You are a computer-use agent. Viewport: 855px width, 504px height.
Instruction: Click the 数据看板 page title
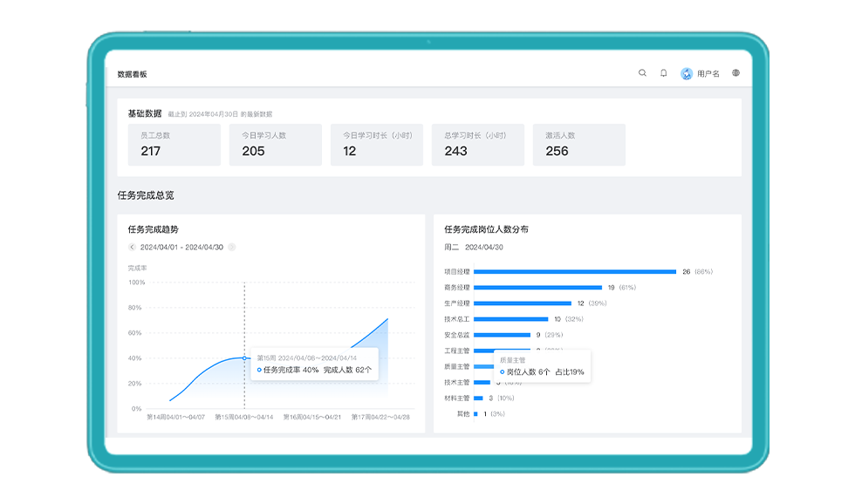point(132,74)
